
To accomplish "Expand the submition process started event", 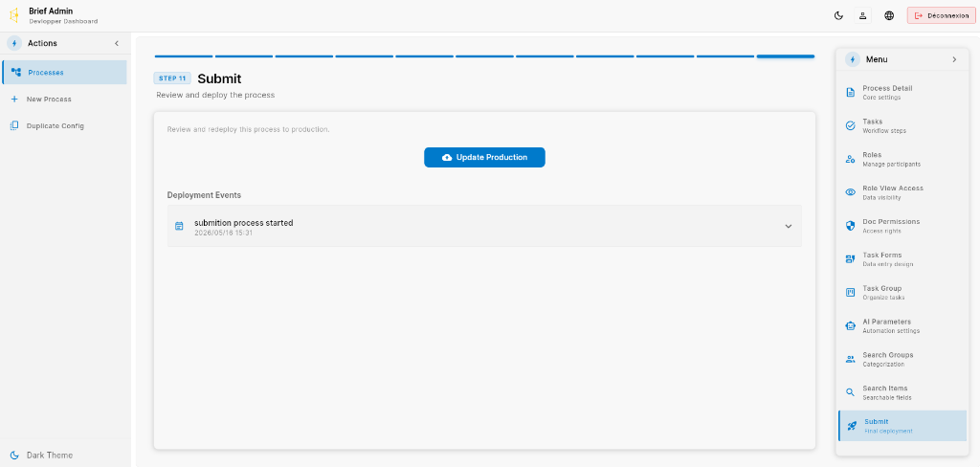I will pyautogui.click(x=484, y=226).
